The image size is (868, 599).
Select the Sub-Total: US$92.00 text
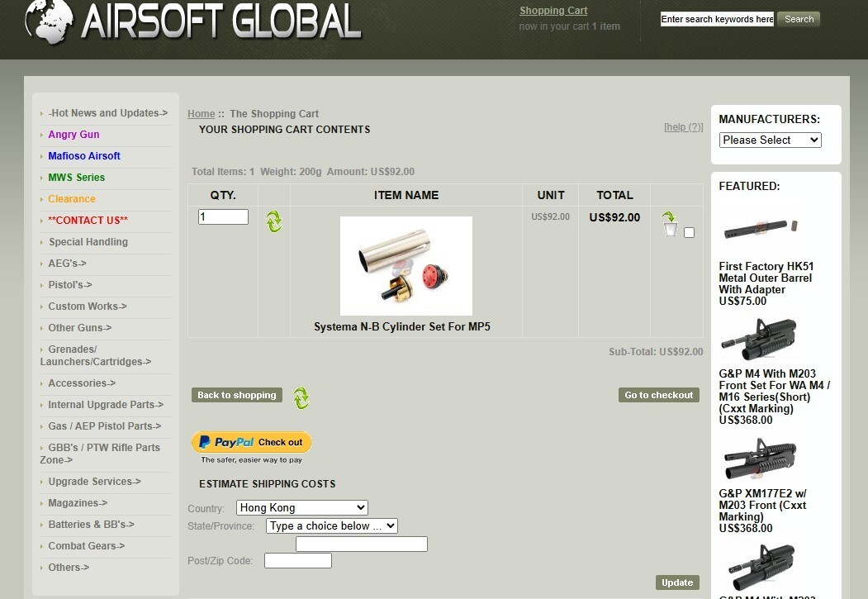[656, 351]
